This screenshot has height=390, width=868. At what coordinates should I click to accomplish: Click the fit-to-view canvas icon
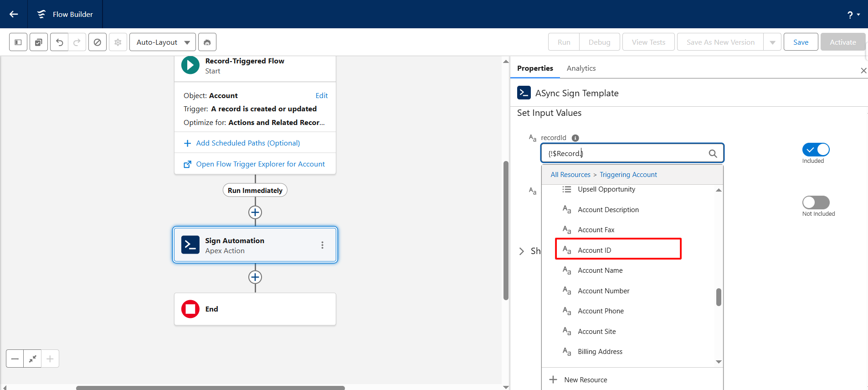coord(32,359)
